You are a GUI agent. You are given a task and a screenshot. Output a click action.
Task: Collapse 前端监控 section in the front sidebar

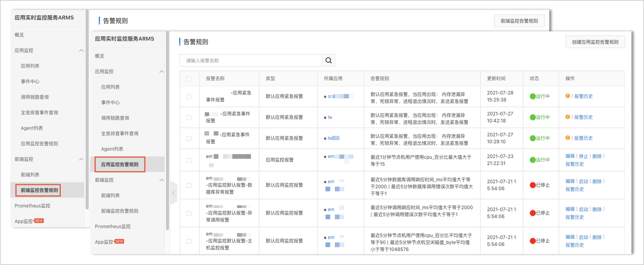162,180
